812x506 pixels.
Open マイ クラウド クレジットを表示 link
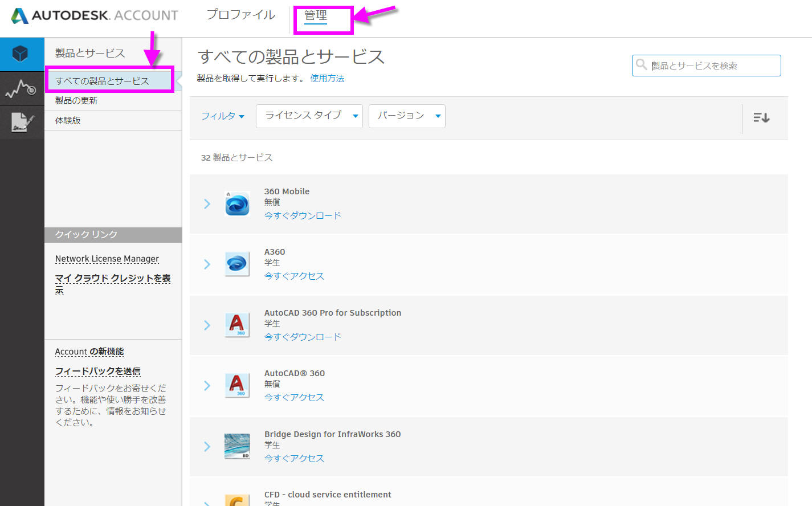coord(113,284)
